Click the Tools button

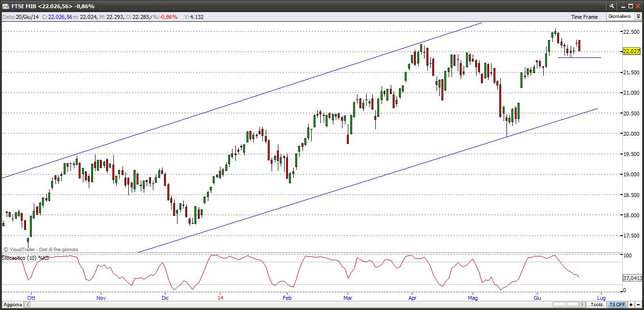coord(597,305)
